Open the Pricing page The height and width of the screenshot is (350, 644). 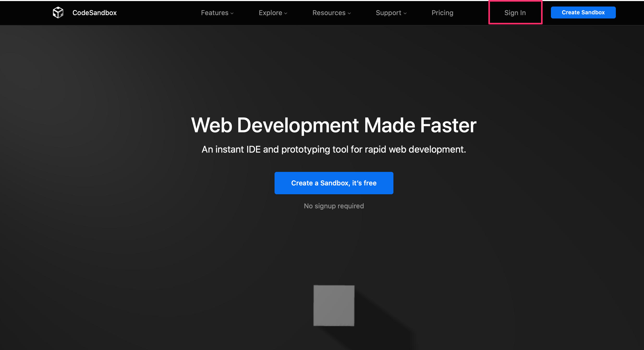pyautogui.click(x=442, y=12)
